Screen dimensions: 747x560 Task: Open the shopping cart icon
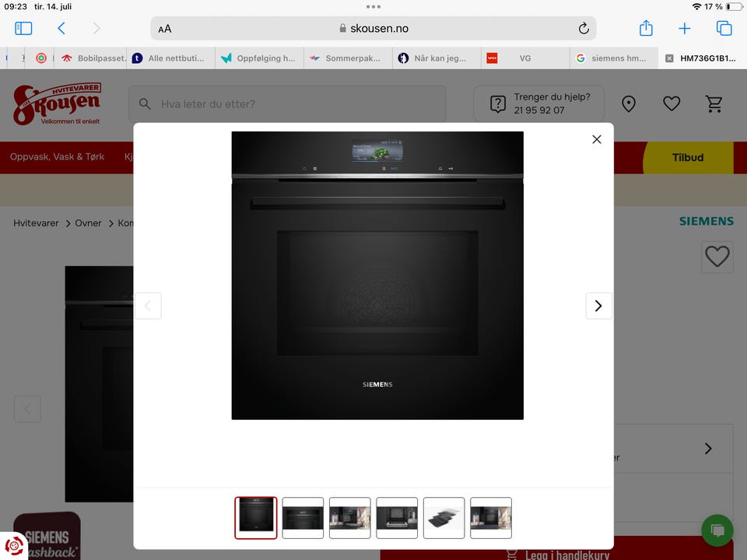click(x=714, y=103)
